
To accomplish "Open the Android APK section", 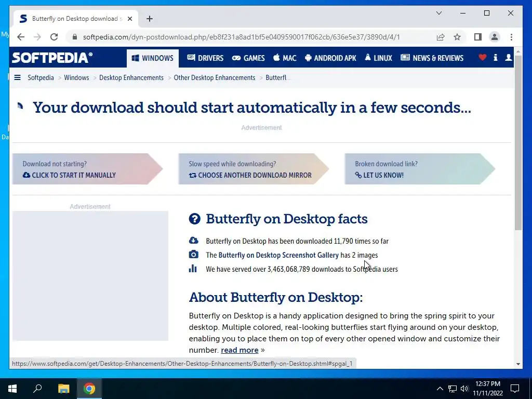I will click(x=330, y=58).
